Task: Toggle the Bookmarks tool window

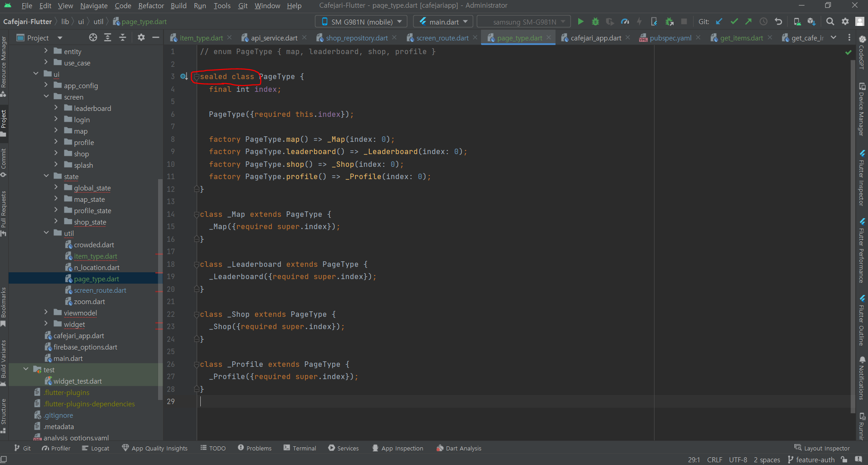Action: point(4,307)
